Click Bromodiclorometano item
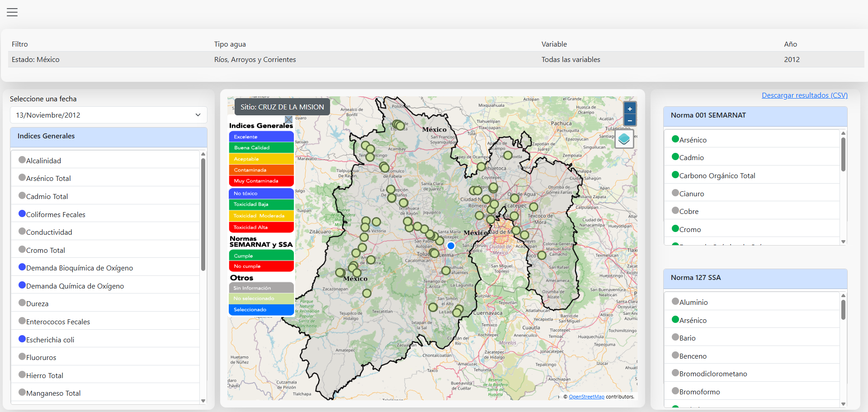Viewport: 868px width, 412px height. [752, 374]
